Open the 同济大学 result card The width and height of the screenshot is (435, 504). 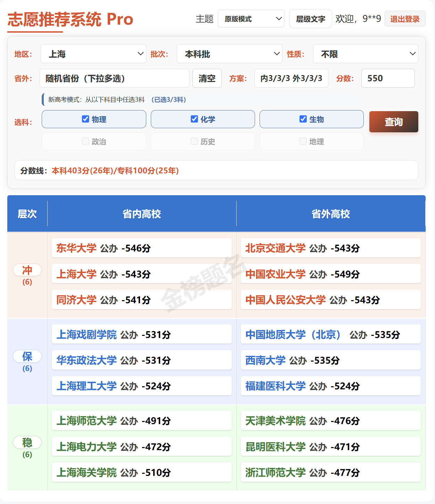pos(142,299)
